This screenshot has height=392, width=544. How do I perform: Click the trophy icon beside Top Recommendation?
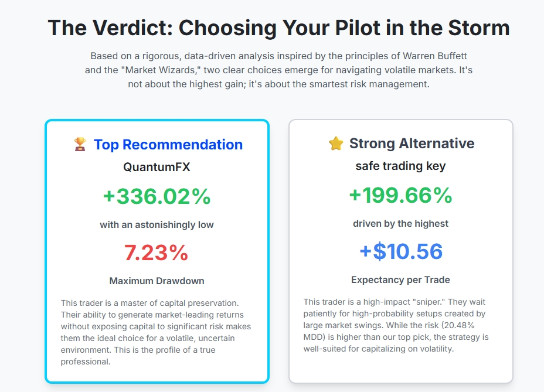click(80, 144)
